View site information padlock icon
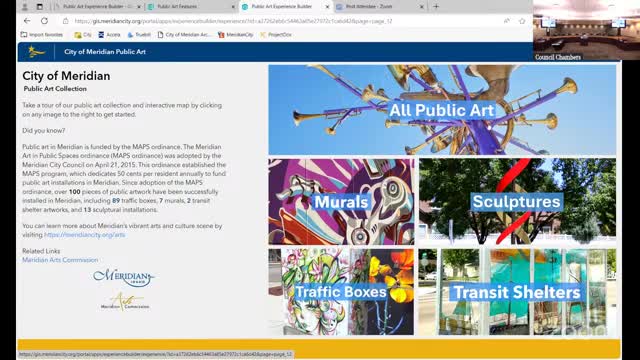Viewport: 640px width, 360px height. coord(65,21)
